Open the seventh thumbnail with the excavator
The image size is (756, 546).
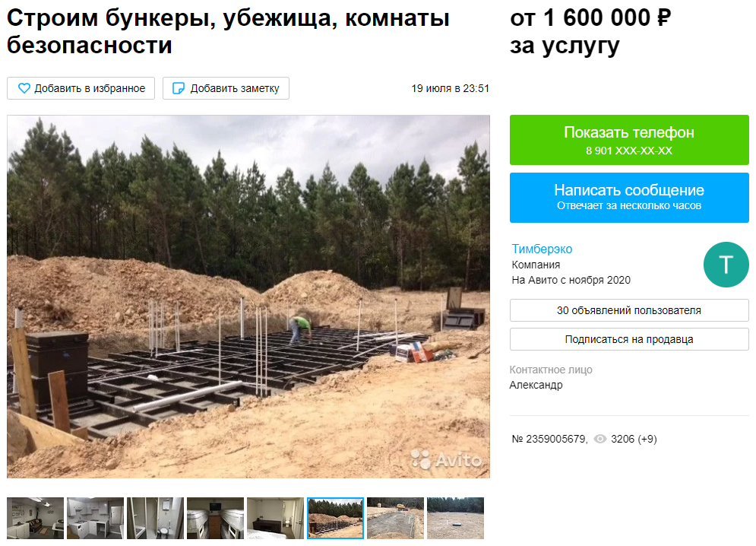[x=395, y=518]
